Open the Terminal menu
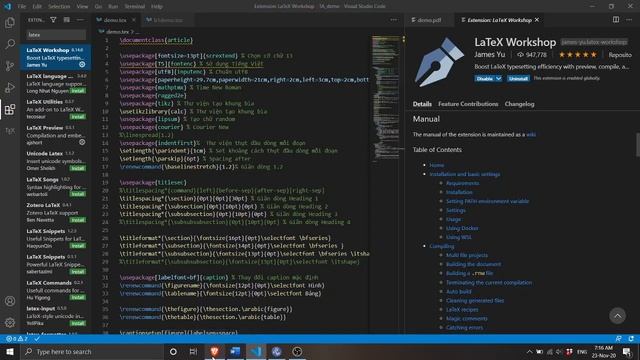 (135, 7)
